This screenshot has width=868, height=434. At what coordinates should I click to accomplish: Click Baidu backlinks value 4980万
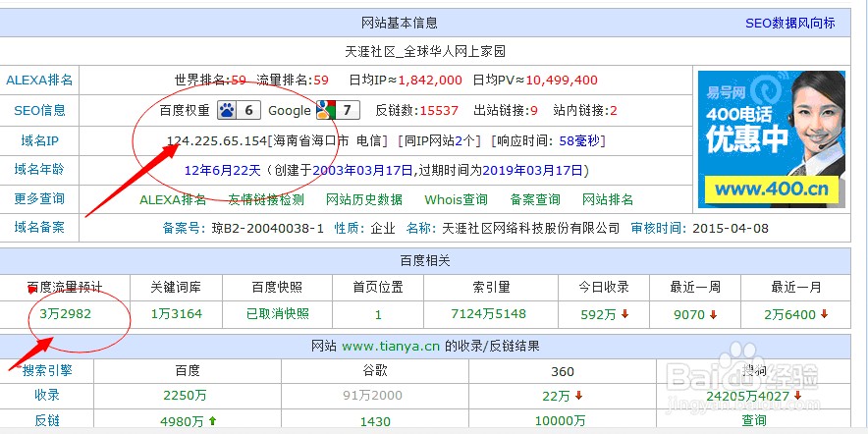(182, 421)
